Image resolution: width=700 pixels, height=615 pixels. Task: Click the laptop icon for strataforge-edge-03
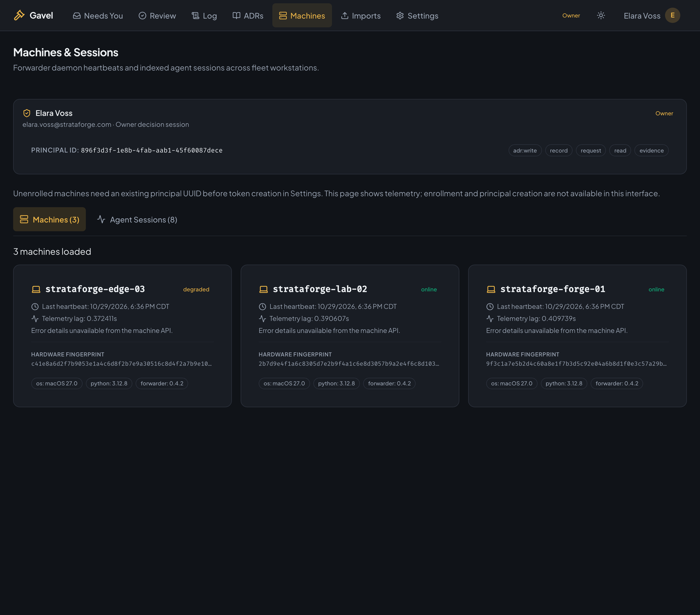36,290
